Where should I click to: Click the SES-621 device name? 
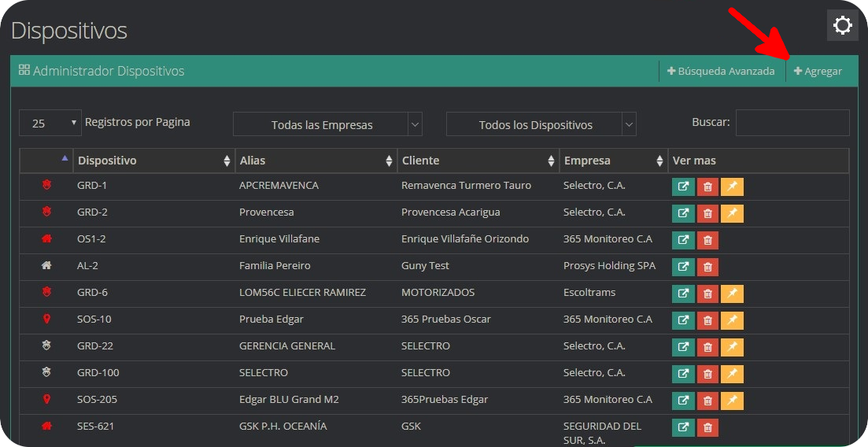point(95,426)
